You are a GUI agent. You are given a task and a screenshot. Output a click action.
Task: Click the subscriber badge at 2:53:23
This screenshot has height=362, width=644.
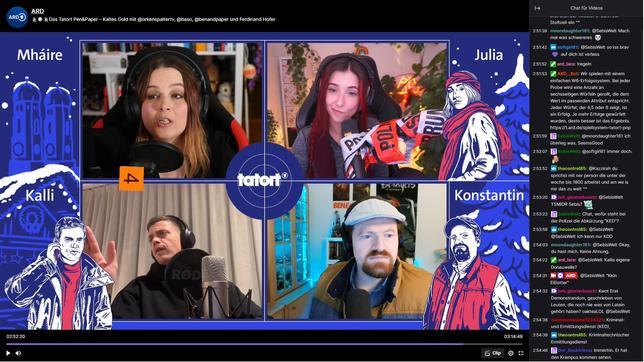click(x=553, y=214)
